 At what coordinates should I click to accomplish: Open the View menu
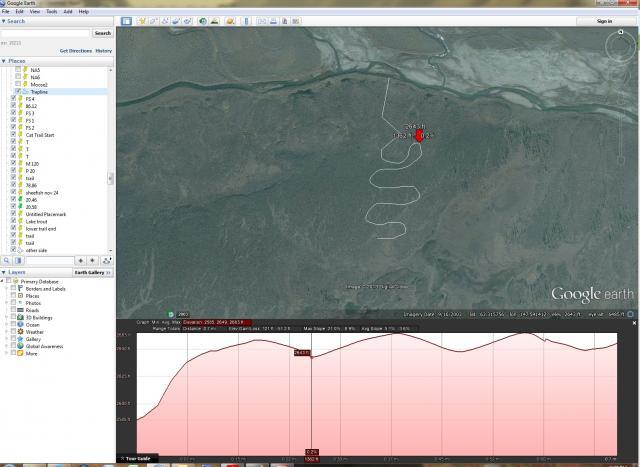pos(34,11)
